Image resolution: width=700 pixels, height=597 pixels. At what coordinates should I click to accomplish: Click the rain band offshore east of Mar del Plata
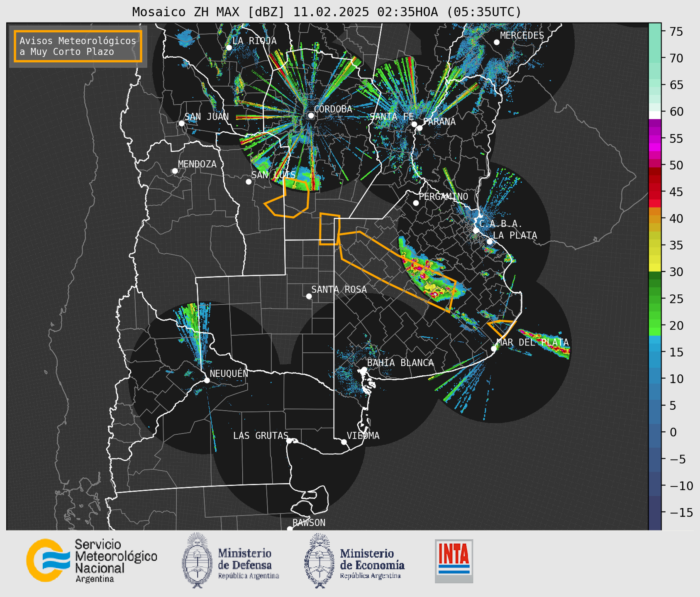[544, 343]
